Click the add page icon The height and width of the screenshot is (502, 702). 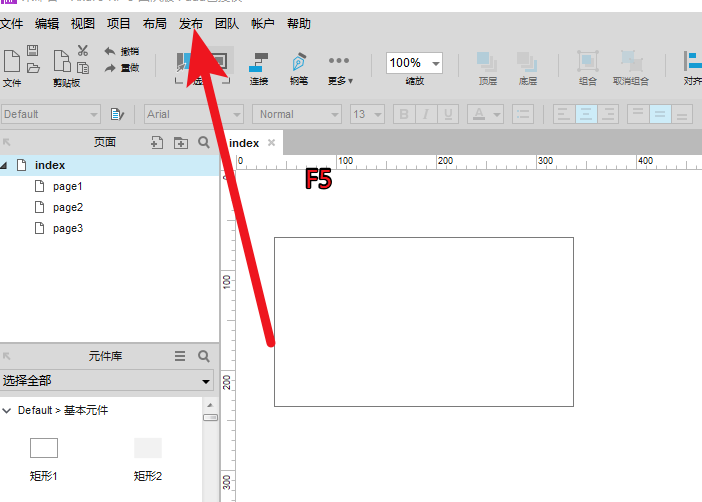(x=156, y=143)
